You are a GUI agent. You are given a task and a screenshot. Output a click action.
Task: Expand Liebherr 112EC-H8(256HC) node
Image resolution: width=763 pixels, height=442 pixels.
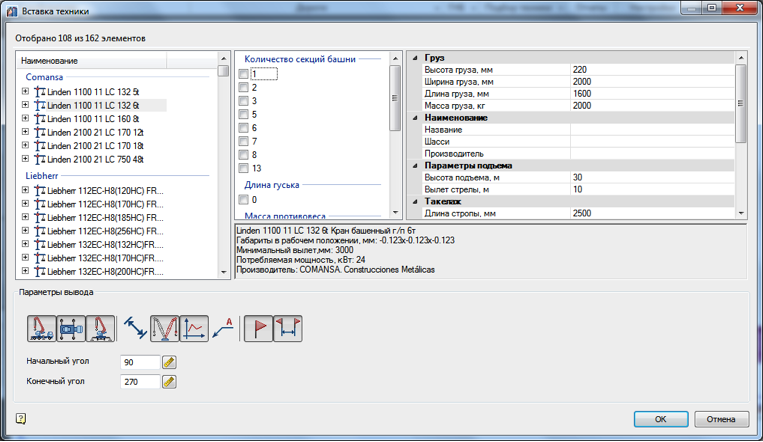[x=25, y=231]
